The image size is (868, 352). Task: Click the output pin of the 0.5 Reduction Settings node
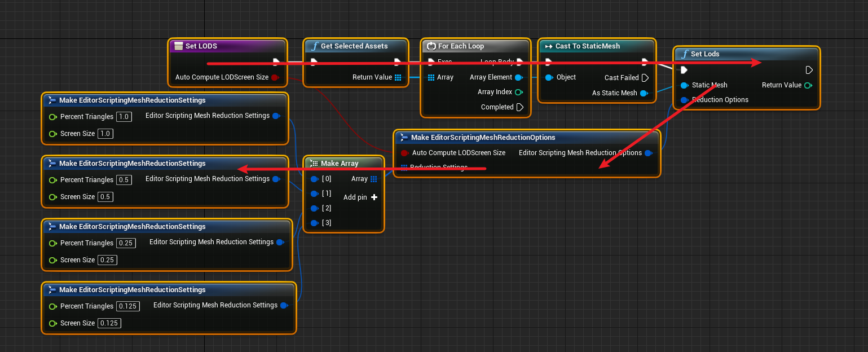[x=276, y=179]
